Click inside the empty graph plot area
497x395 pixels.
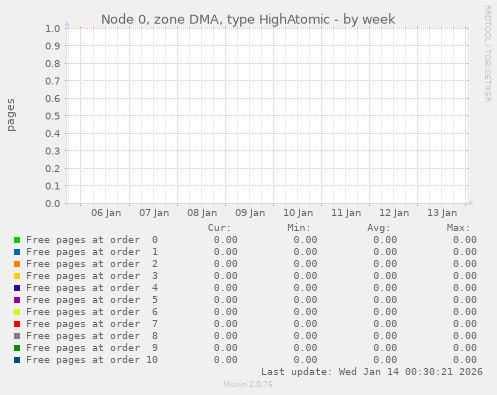point(267,116)
